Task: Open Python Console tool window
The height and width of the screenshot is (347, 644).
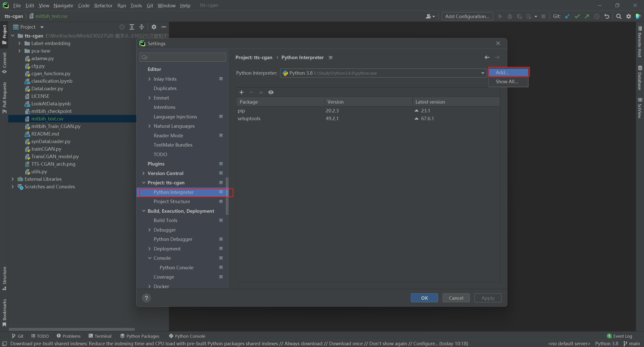Action: (x=187, y=336)
